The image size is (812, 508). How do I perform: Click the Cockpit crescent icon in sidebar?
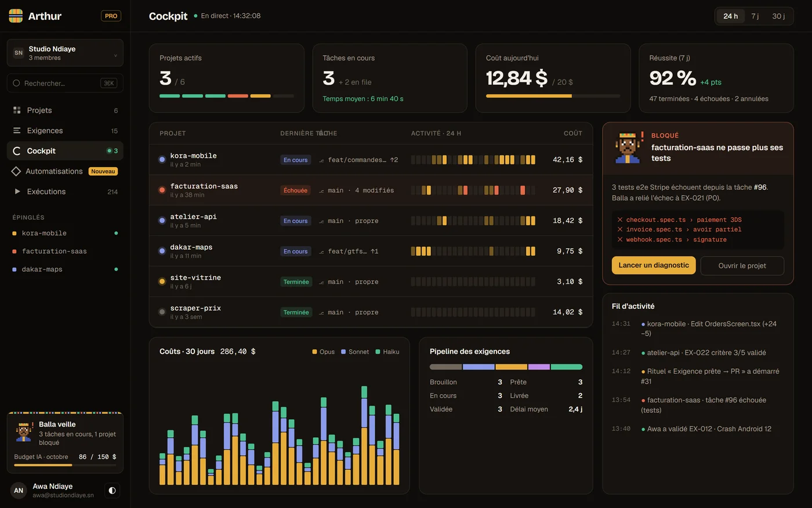17,151
